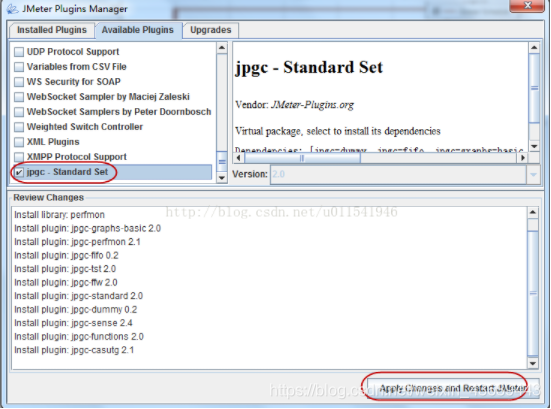This screenshot has width=551, height=409.
Task: Select the Available Plugins tab
Action: coord(138,30)
